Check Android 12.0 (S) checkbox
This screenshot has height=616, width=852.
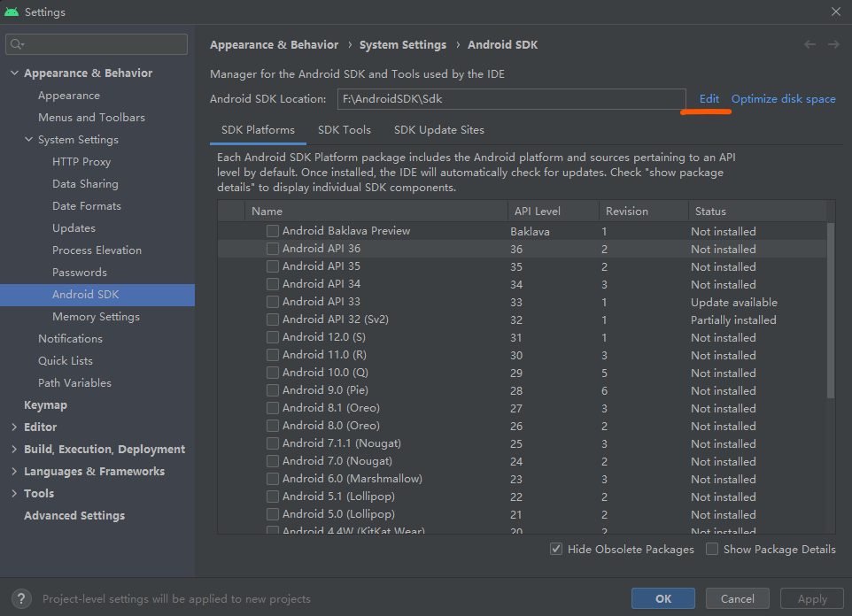click(x=273, y=337)
